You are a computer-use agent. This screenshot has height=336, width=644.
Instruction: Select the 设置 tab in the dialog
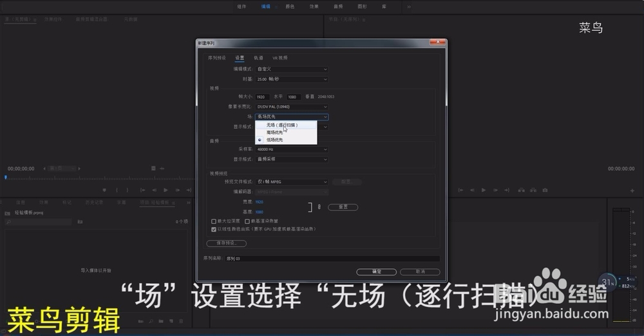240,58
